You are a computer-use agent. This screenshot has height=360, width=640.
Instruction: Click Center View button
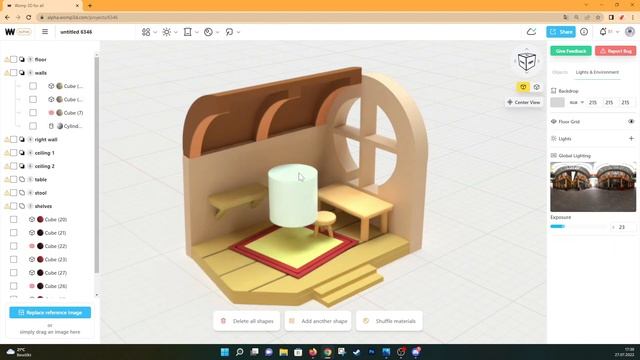[x=524, y=102]
